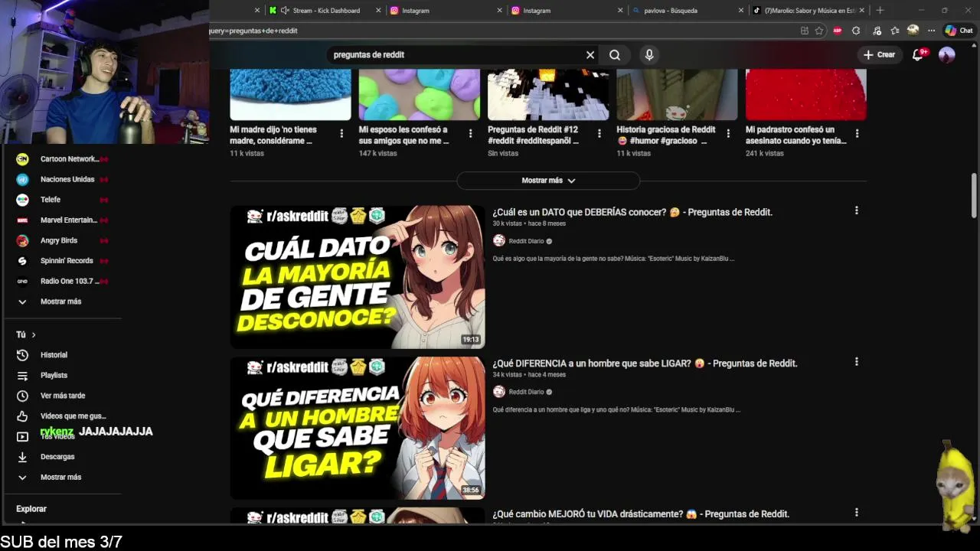Open the '¿Qué DIFERENCIA a un hombre' video title
Viewport: 980px width, 551px height.
click(x=645, y=364)
